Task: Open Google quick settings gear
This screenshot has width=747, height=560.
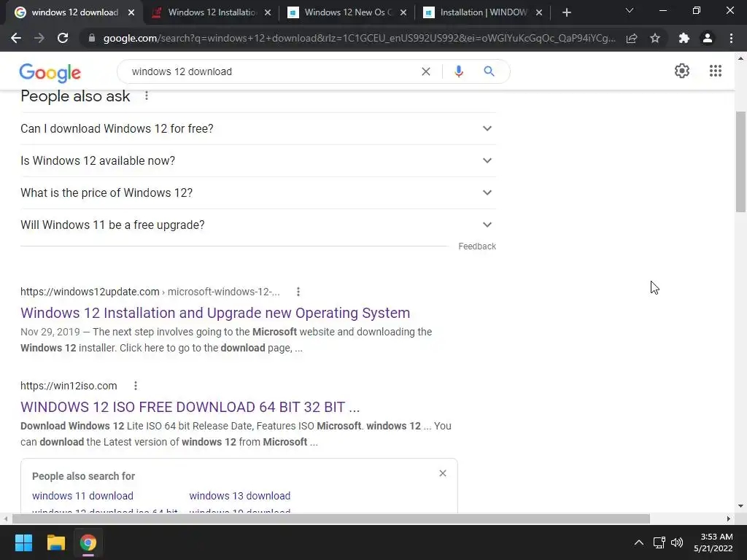Action: [x=682, y=71]
